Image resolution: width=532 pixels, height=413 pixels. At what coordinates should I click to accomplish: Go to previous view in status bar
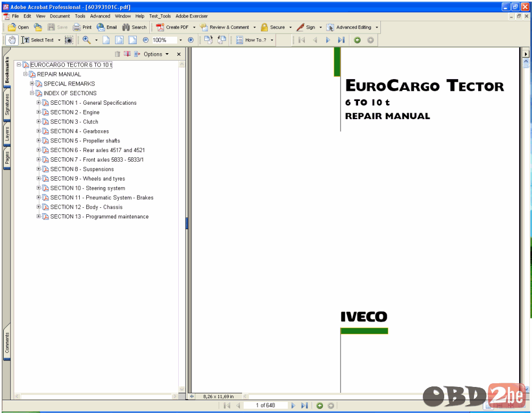pos(320,405)
